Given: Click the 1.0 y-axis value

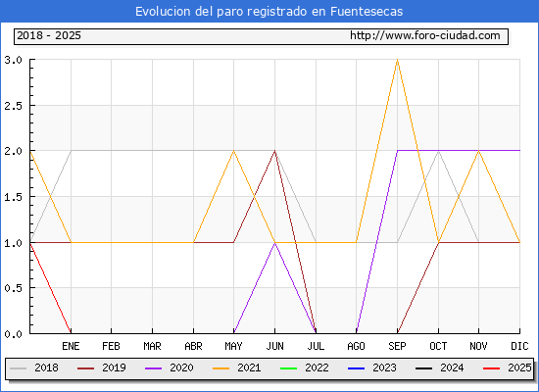Looking at the screenshot, I should (13, 243).
